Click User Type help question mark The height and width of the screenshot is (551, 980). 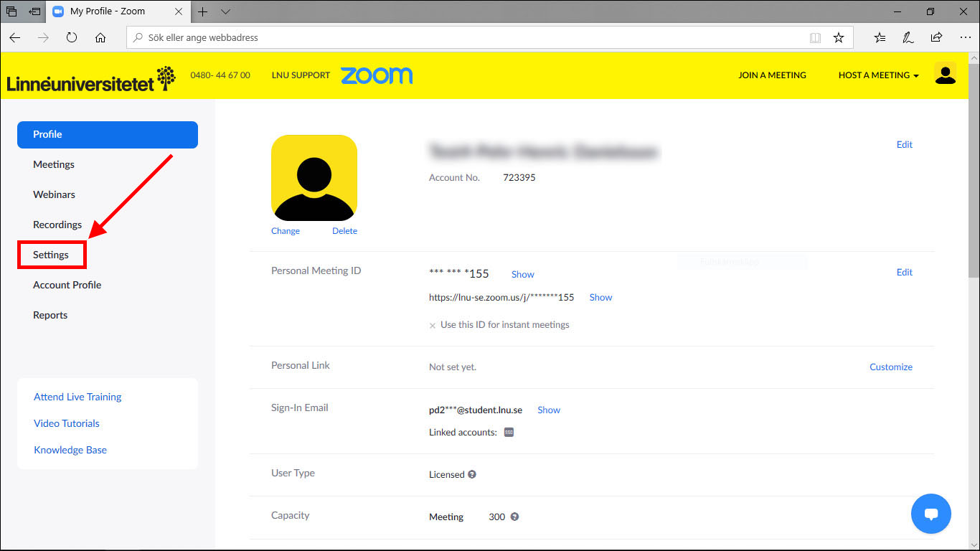click(x=472, y=474)
